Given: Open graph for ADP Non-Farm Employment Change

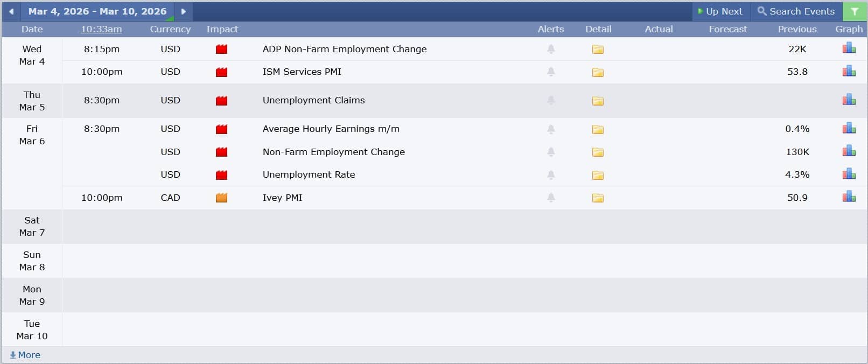Looking at the screenshot, I should tap(849, 48).
